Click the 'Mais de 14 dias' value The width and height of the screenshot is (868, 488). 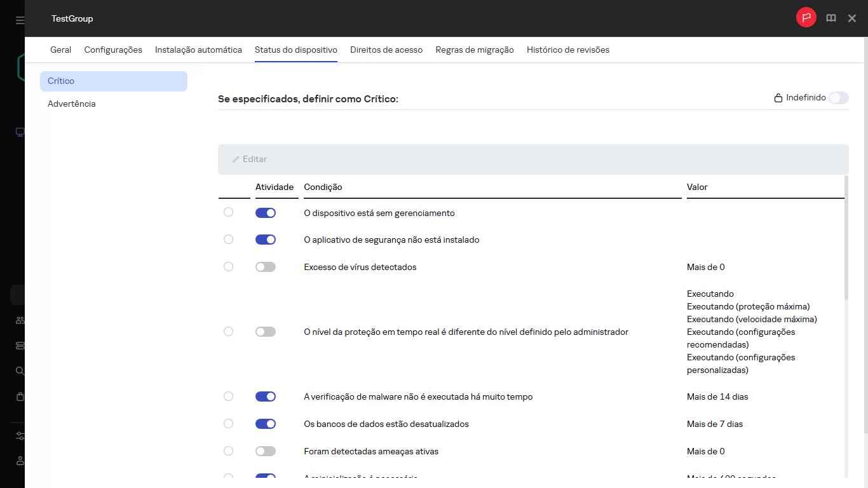(717, 396)
